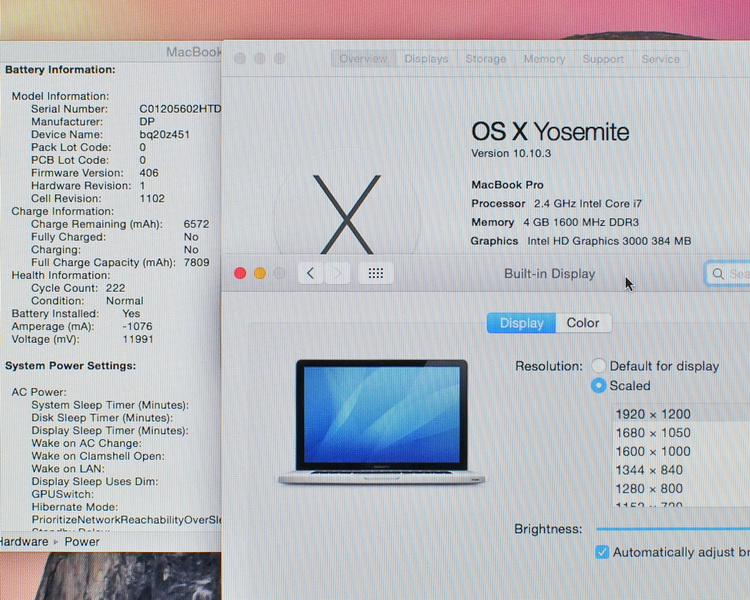
Task: Select Full Charge Capacity value 7809
Action: pyautogui.click(x=196, y=262)
